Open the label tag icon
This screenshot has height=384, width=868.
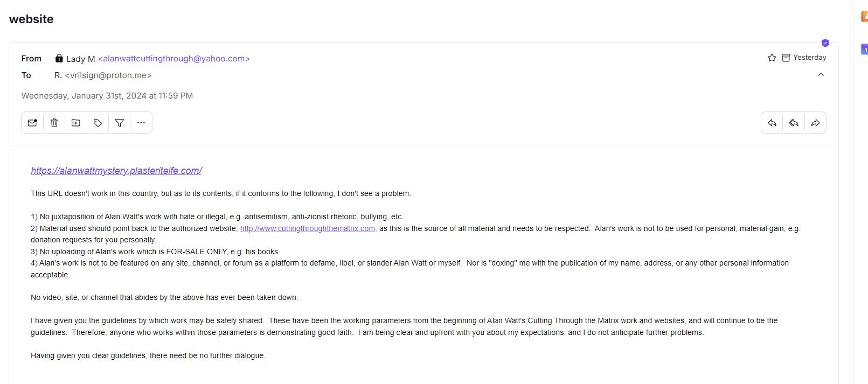coord(98,123)
